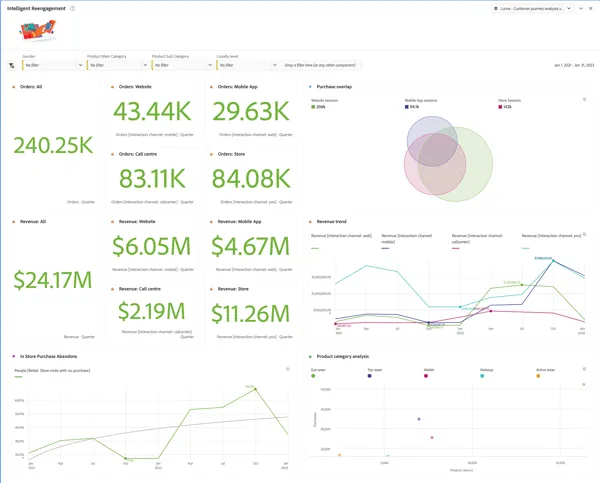This screenshot has width=600, height=483.
Task: Open the Gender filter dropdown
Action: 53,65
